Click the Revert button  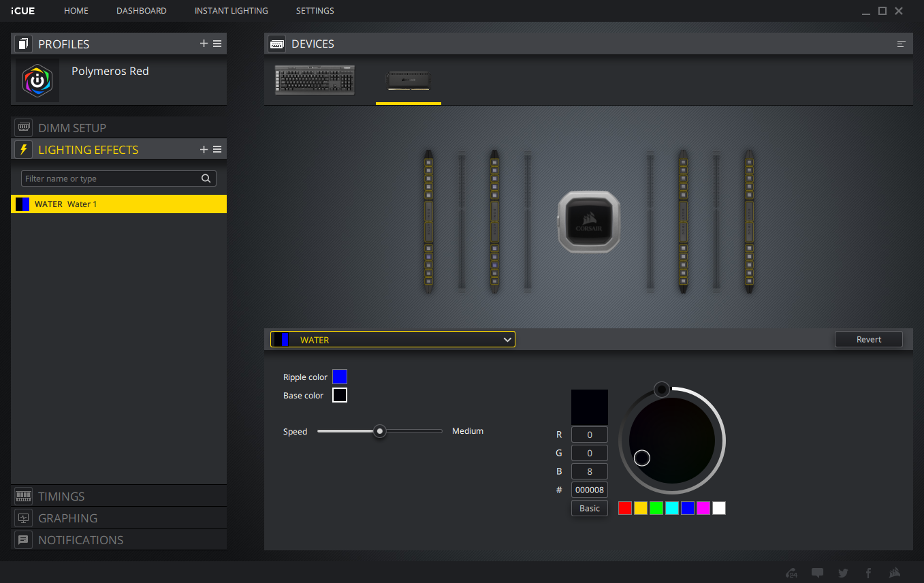pos(868,339)
